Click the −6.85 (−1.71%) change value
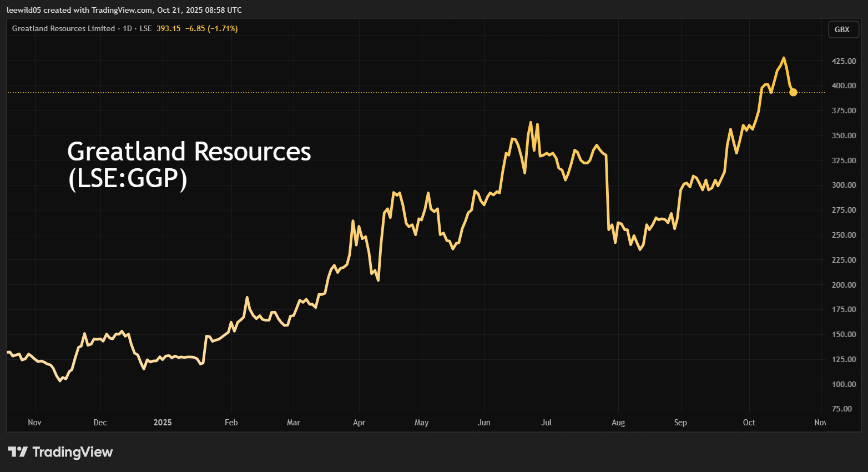This screenshot has height=472, width=868. (x=211, y=28)
